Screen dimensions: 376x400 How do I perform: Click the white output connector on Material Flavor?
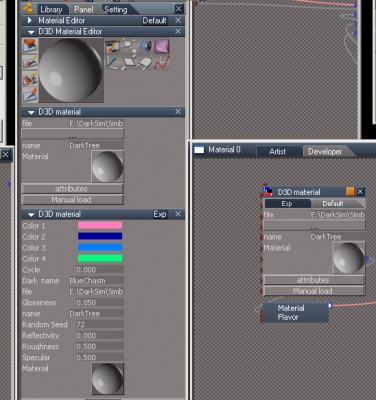(330, 305)
